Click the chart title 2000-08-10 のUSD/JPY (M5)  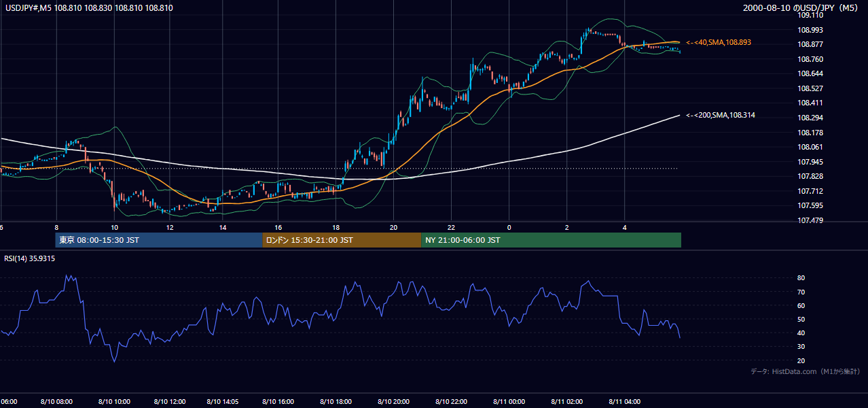[801, 8]
